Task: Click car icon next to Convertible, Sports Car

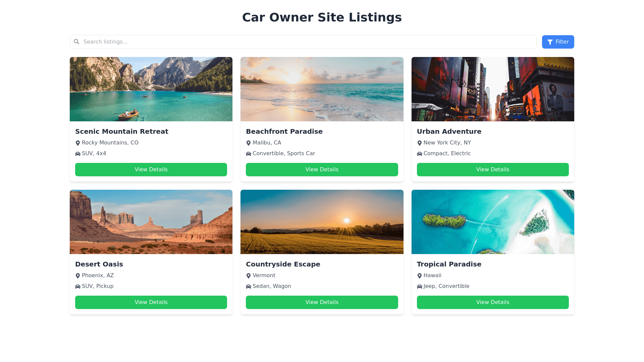Action: point(249,154)
